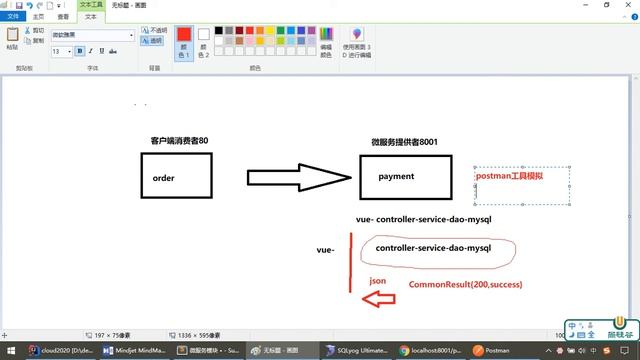
Task: Open the Windows notification center
Action: click(624, 351)
